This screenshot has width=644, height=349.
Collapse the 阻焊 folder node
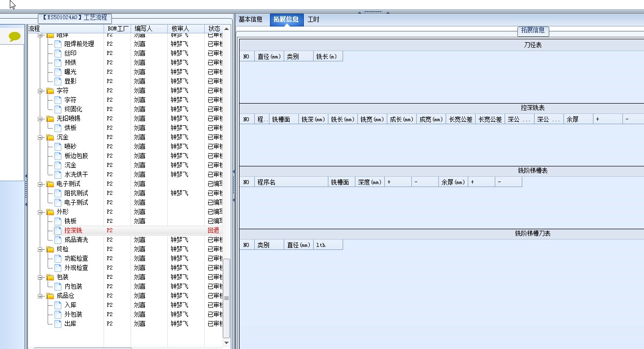(40, 35)
